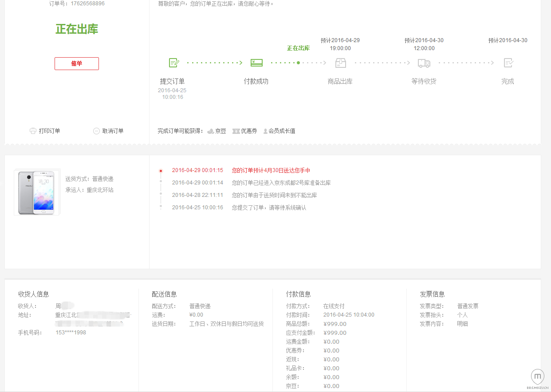This screenshot has height=392, width=551.
Task: Click the 优惠券 coupon reward icon
Action: (x=236, y=131)
